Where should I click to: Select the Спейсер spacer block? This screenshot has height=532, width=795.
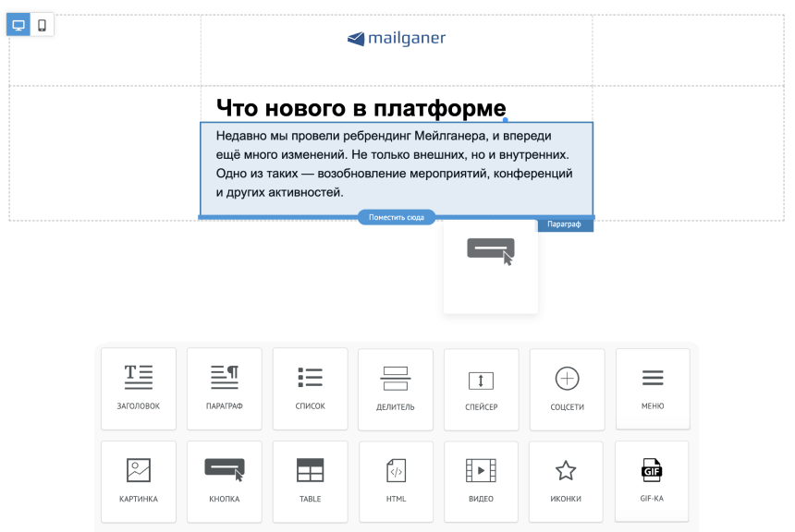[x=481, y=390]
